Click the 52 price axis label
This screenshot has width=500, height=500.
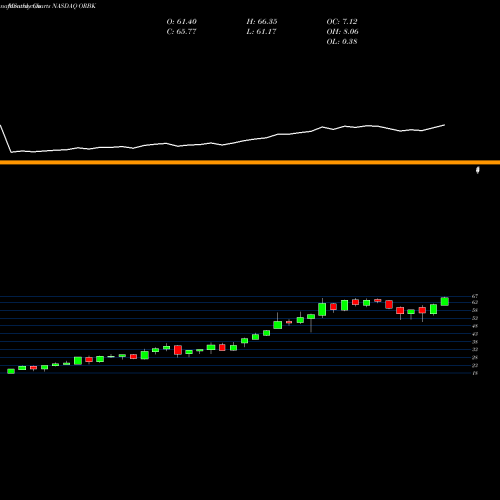click(x=475, y=318)
